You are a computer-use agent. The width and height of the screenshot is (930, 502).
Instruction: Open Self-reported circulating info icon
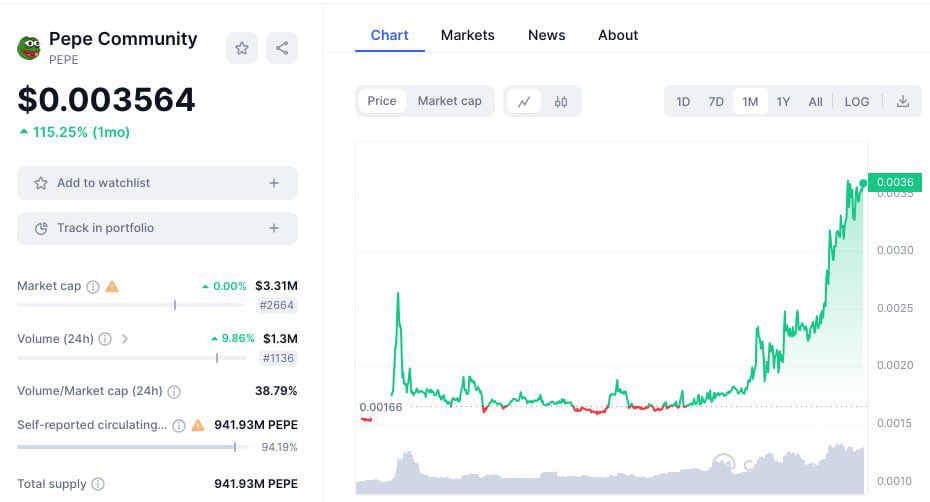pyautogui.click(x=179, y=425)
